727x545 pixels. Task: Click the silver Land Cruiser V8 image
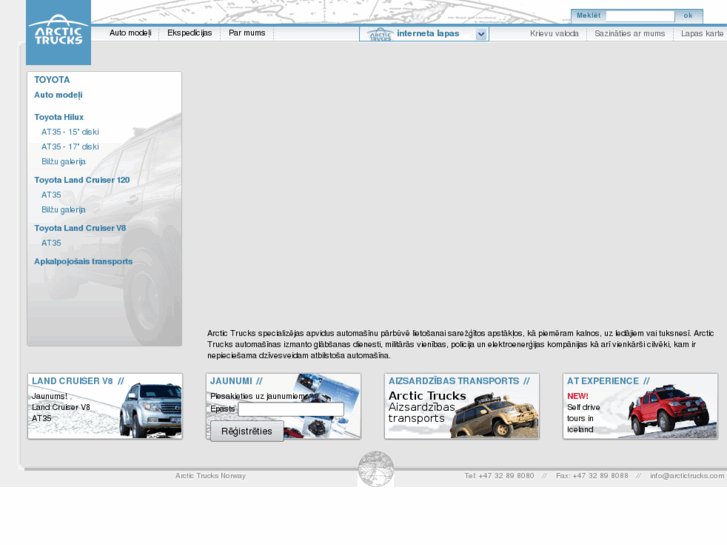[151, 410]
